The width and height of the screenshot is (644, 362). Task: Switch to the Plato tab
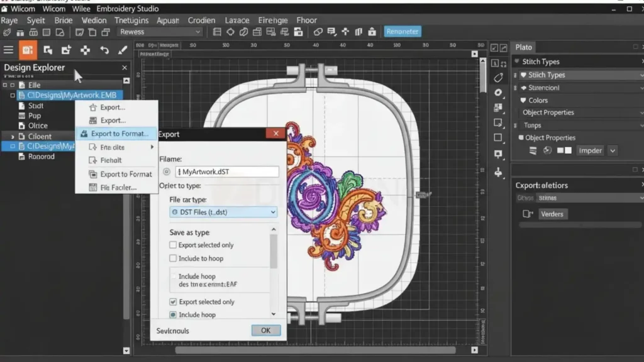pos(524,47)
